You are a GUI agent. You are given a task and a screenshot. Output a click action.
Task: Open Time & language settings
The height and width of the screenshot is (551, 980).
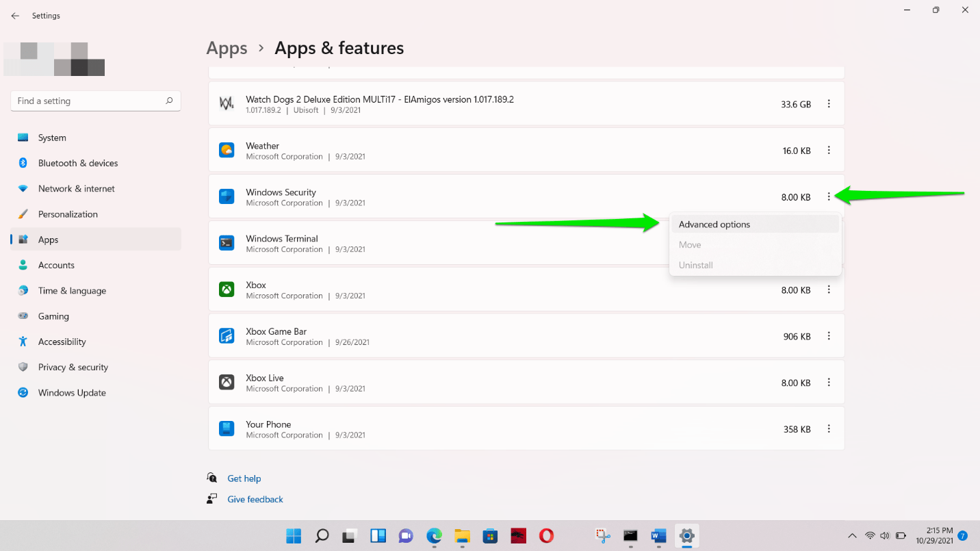click(72, 290)
